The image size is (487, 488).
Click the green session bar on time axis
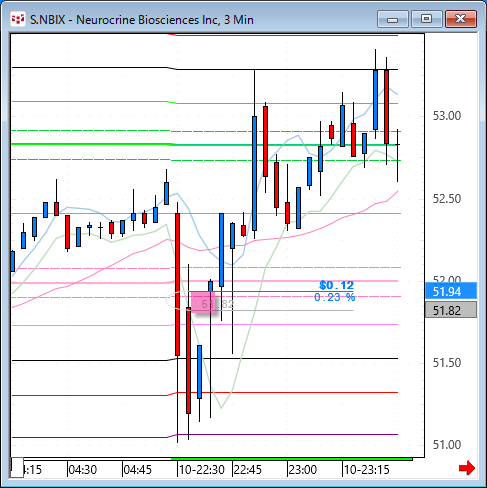coord(292,459)
